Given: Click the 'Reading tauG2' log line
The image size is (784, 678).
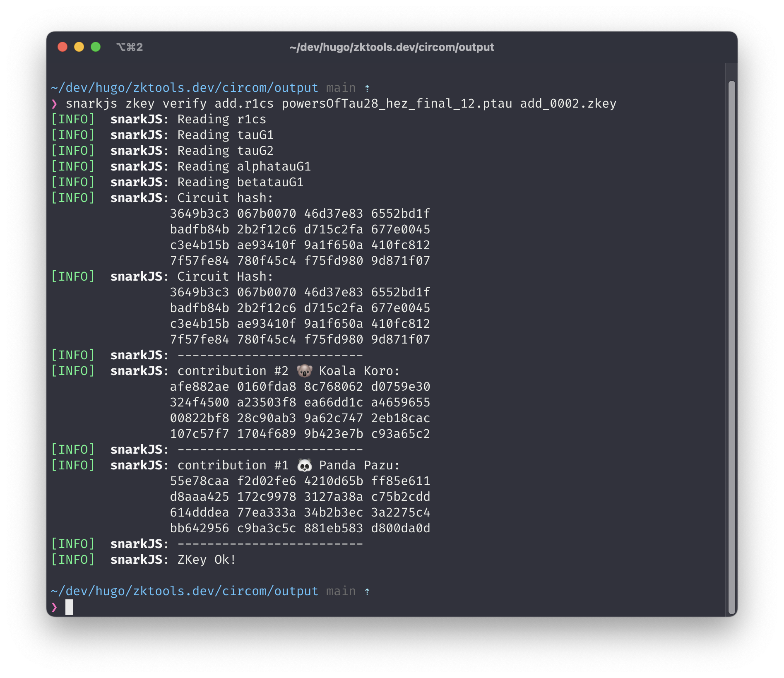Looking at the screenshot, I should coord(226,151).
